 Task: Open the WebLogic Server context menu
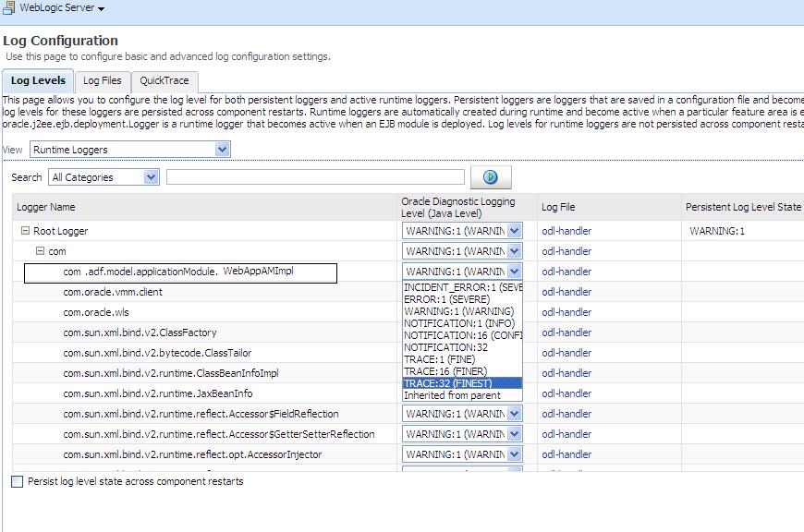click(x=101, y=8)
